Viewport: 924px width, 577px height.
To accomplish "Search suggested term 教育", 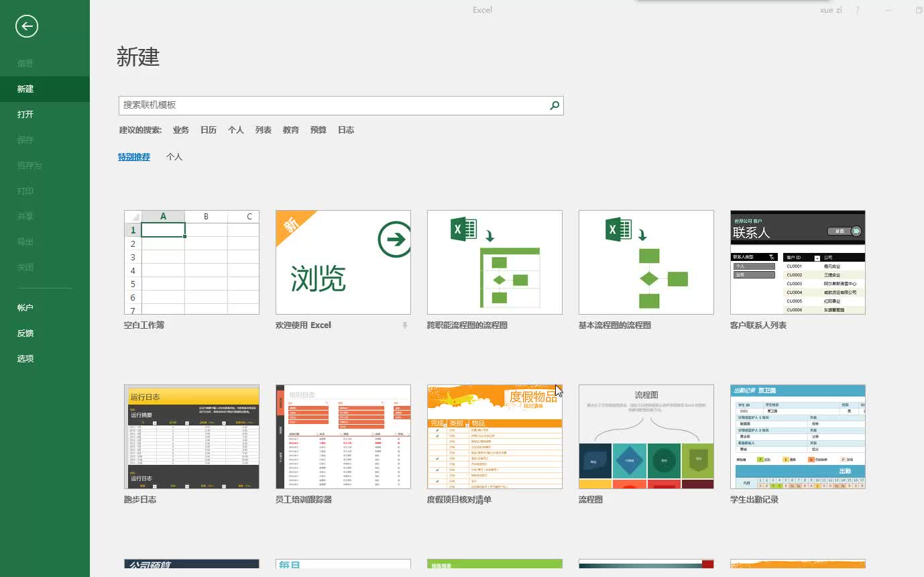I will (291, 130).
